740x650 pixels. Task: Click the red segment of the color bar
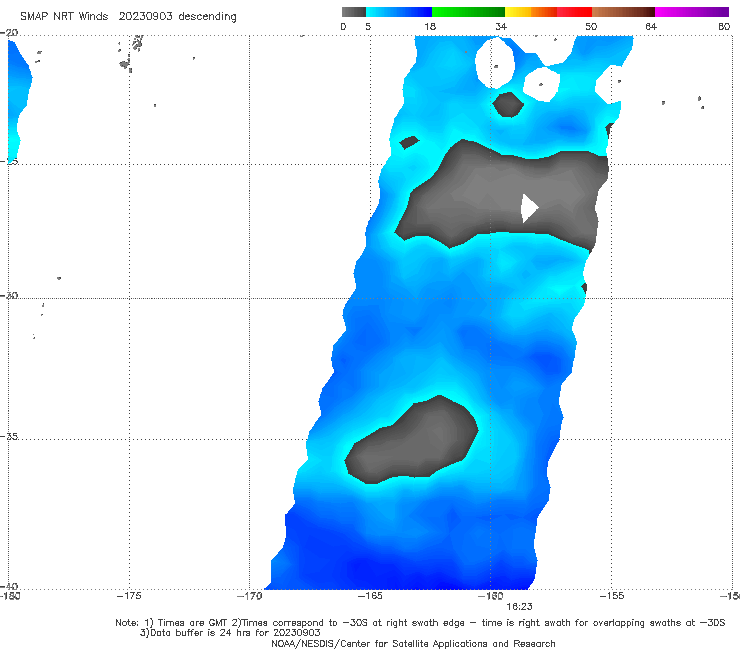point(574,12)
